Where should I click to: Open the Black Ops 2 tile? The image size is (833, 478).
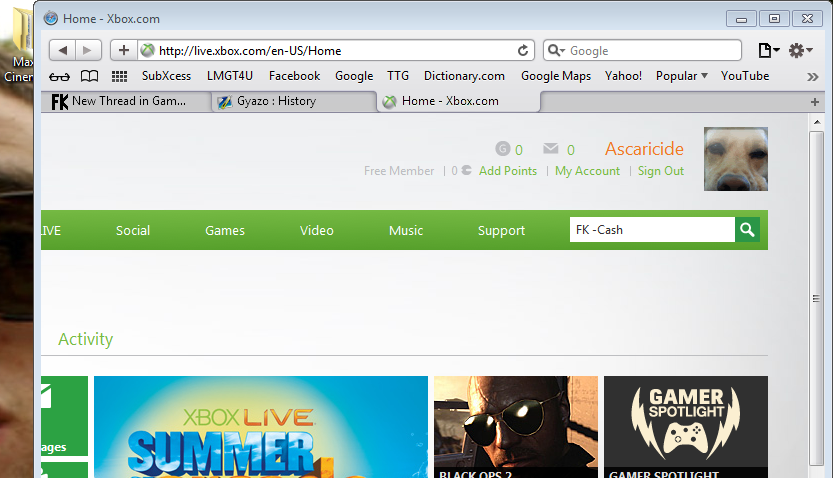[x=516, y=427]
